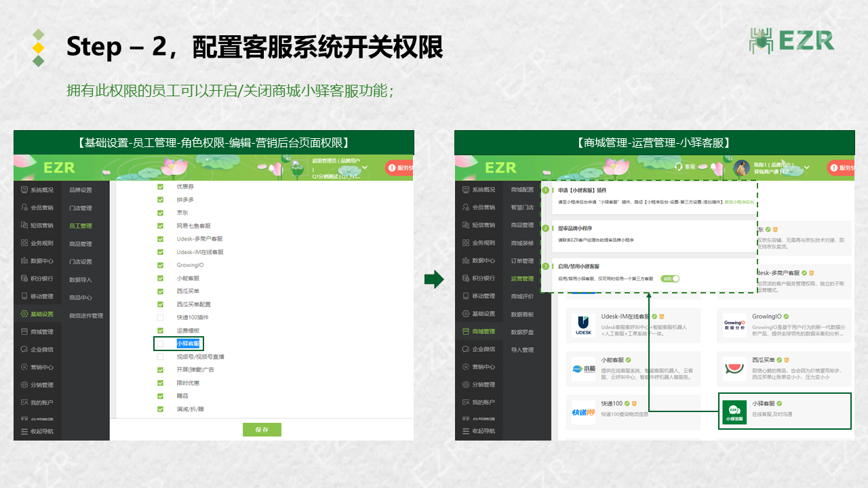The height and width of the screenshot is (488, 868).
Task: Select 商城配置 in mall-management submenu
Action: [522, 190]
